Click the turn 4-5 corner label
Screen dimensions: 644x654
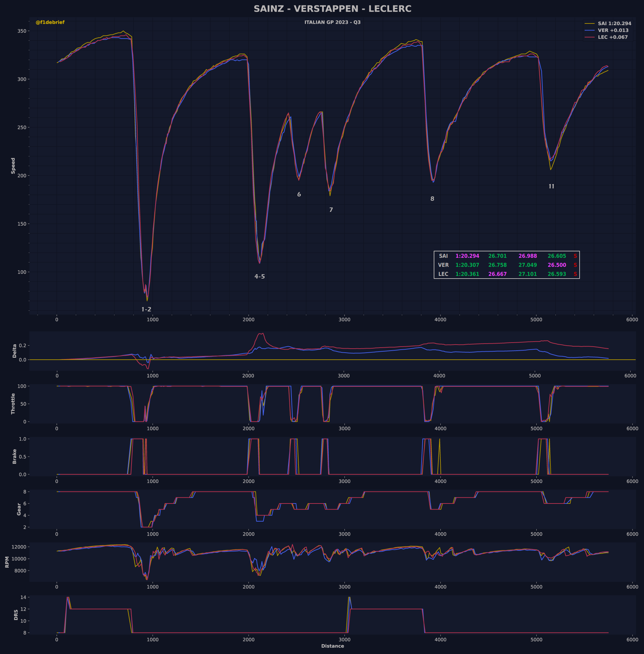coord(260,277)
